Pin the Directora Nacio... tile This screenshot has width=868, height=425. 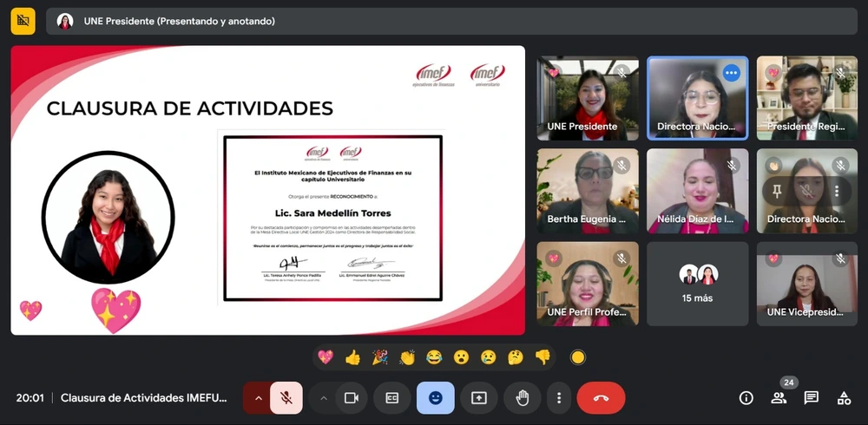coord(777,191)
